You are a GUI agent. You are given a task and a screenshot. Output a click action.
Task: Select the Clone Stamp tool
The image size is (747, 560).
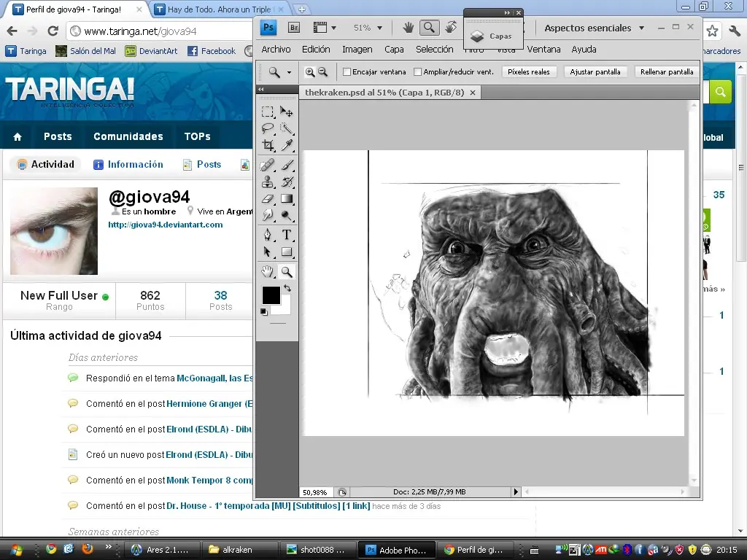point(268,182)
